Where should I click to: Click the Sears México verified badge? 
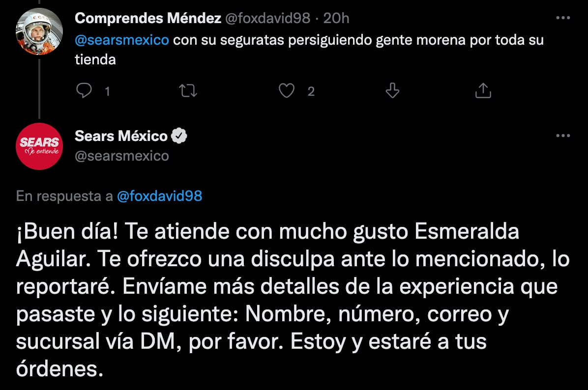(x=179, y=136)
